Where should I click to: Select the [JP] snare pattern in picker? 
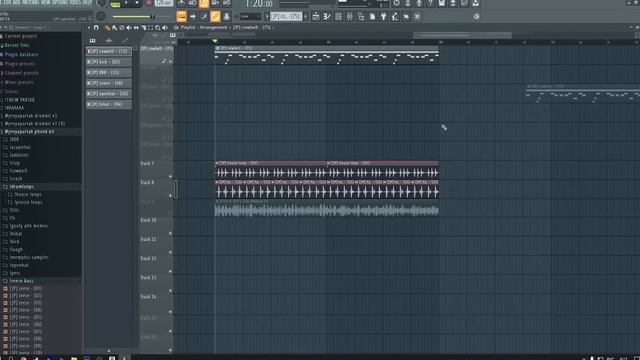pos(109,83)
